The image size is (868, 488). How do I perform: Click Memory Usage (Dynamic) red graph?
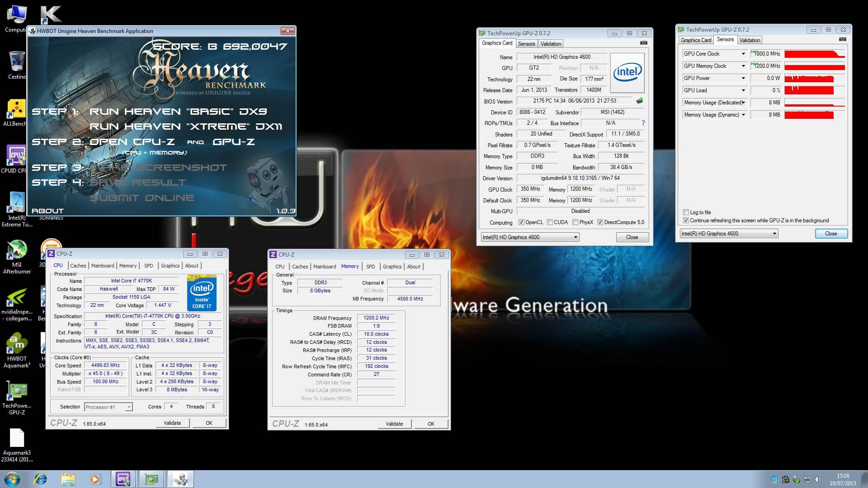815,115
